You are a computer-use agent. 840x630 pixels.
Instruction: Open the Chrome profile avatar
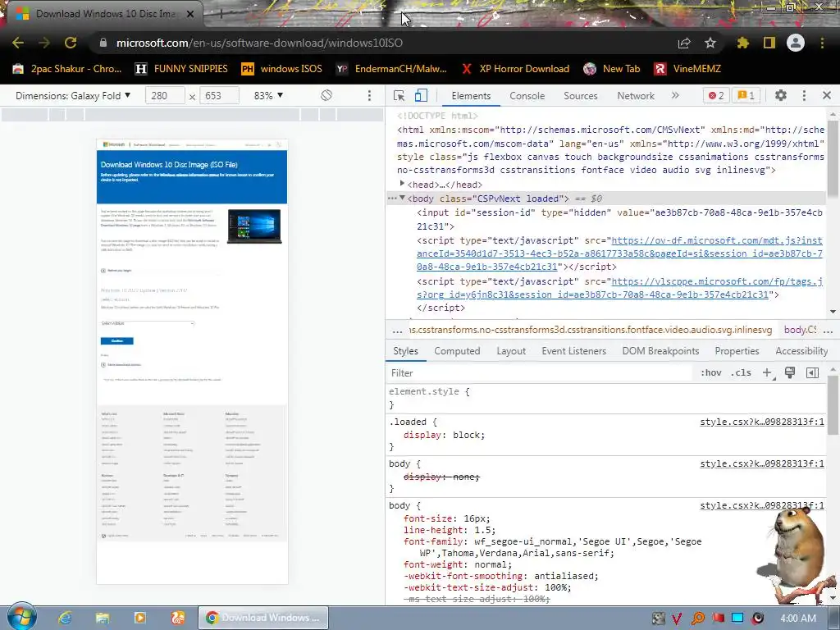[796, 43]
